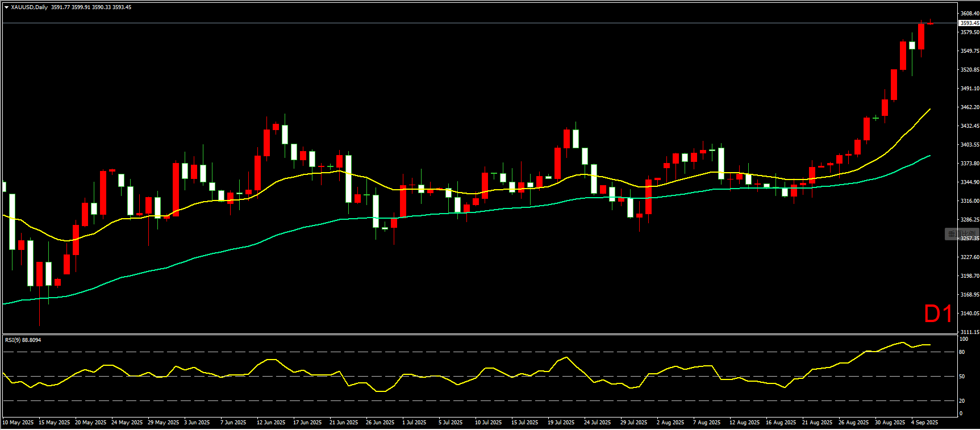The width and height of the screenshot is (980, 430).
Task: Click the RSI 50 level scale label
Action: (962, 377)
